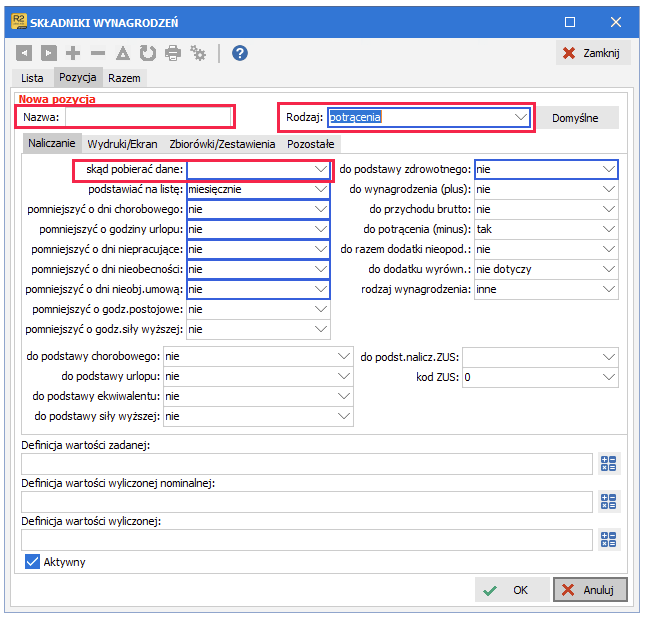The width and height of the screenshot is (648, 622).
Task: Add new position plus icon
Action: coord(73,53)
